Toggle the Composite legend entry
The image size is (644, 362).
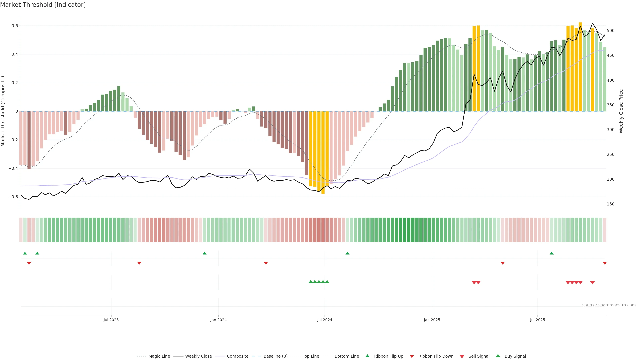click(x=237, y=356)
